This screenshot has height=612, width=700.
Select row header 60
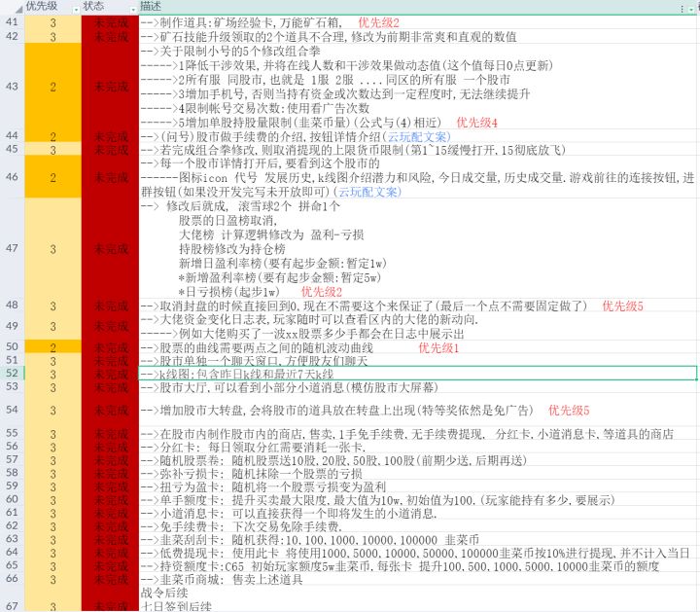(x=12, y=499)
